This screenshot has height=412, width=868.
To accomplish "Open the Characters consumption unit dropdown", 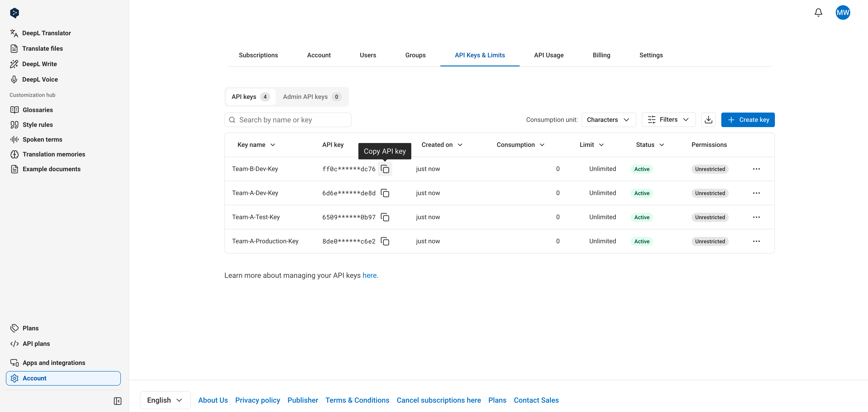I will coord(609,120).
